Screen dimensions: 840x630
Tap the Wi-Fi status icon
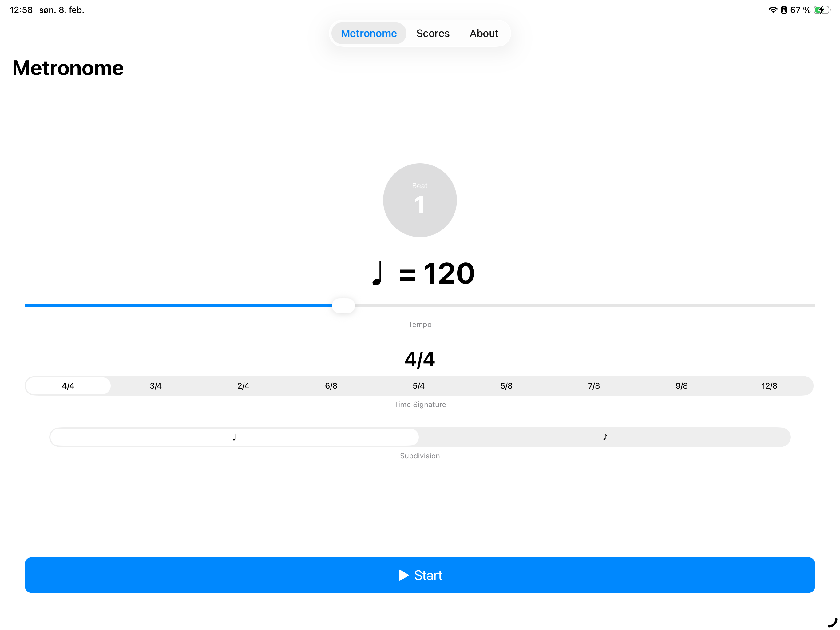773,10
